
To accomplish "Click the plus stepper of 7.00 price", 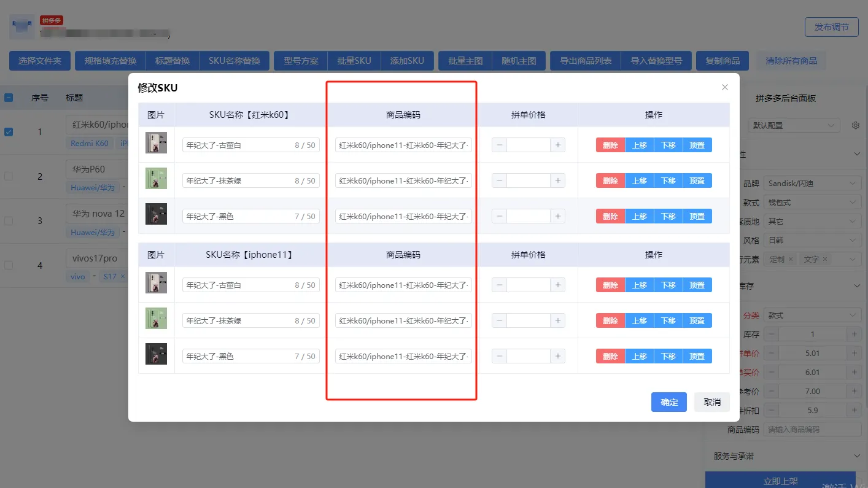I will click(x=854, y=392).
